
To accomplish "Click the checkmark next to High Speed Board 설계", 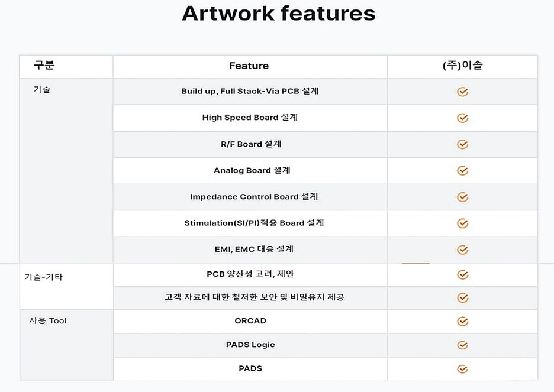I will [462, 118].
